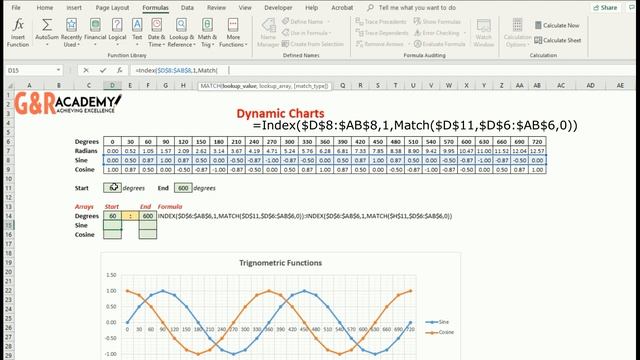This screenshot has height=360, width=640.
Task: Switch to the View tab
Action: click(245, 7)
